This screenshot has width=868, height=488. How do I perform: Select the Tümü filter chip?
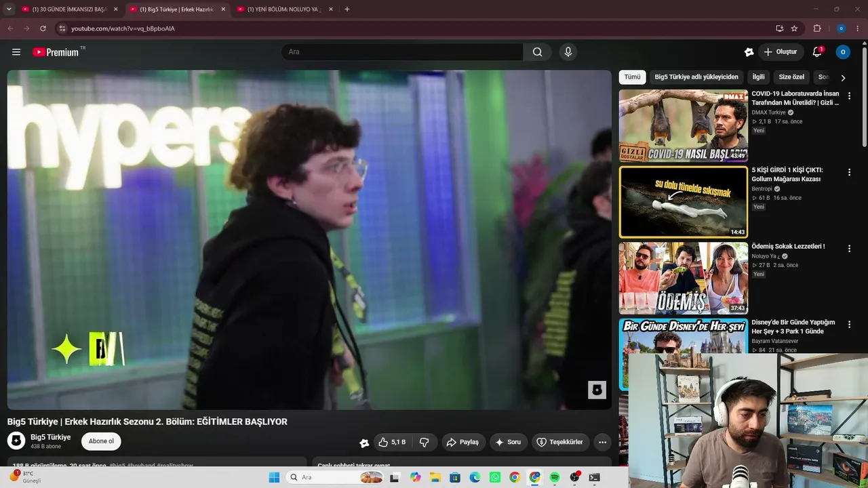tap(632, 77)
